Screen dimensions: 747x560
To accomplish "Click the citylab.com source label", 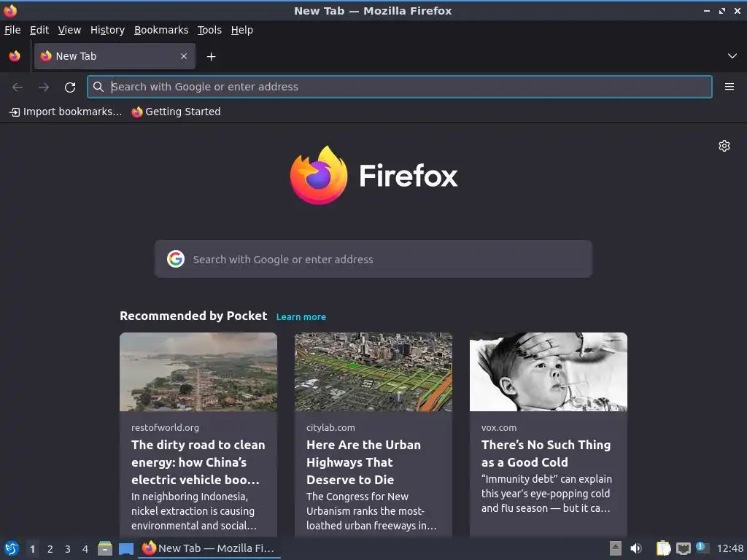I will pos(330,427).
